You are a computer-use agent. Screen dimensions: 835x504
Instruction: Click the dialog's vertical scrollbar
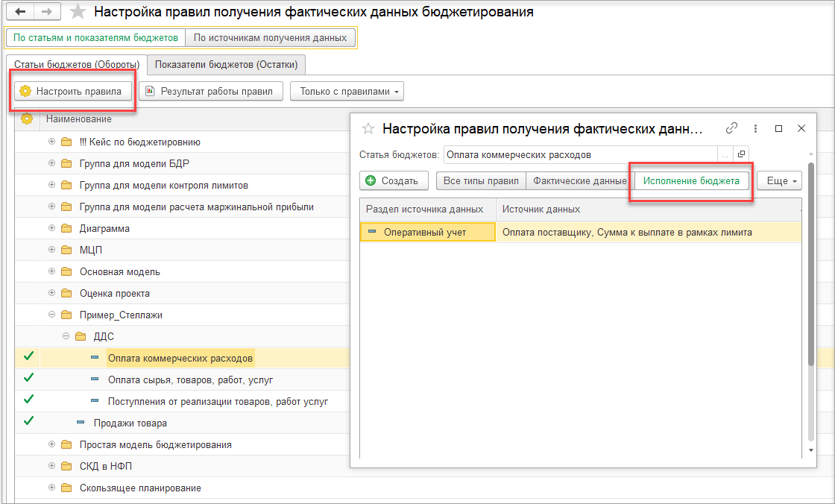point(811,298)
